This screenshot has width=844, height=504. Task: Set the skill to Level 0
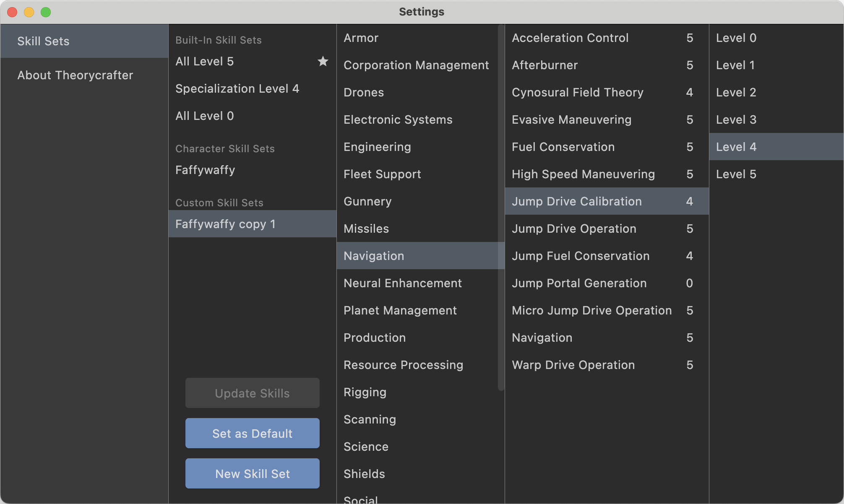click(x=736, y=38)
